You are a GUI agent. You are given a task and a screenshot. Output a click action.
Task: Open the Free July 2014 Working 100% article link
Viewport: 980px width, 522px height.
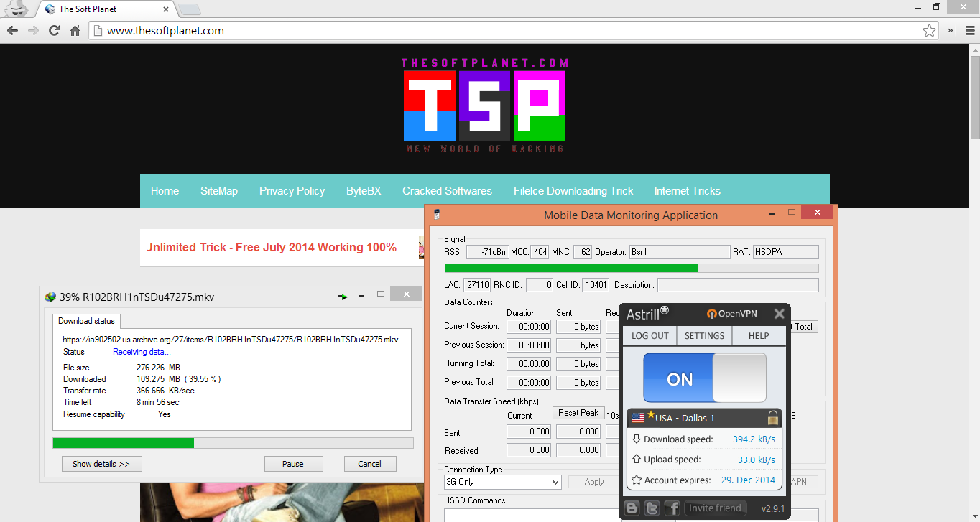272,248
